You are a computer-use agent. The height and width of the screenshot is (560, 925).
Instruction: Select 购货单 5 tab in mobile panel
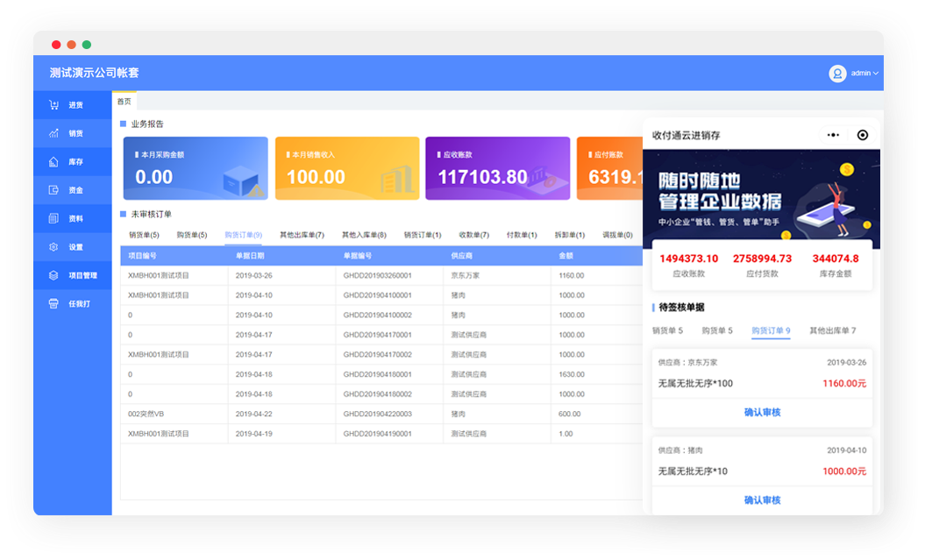tap(716, 330)
